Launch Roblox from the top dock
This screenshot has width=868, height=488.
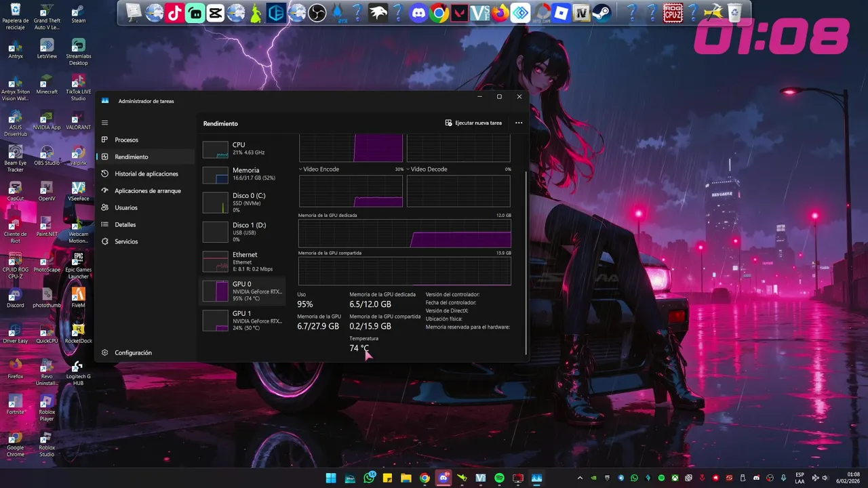pyautogui.click(x=561, y=13)
